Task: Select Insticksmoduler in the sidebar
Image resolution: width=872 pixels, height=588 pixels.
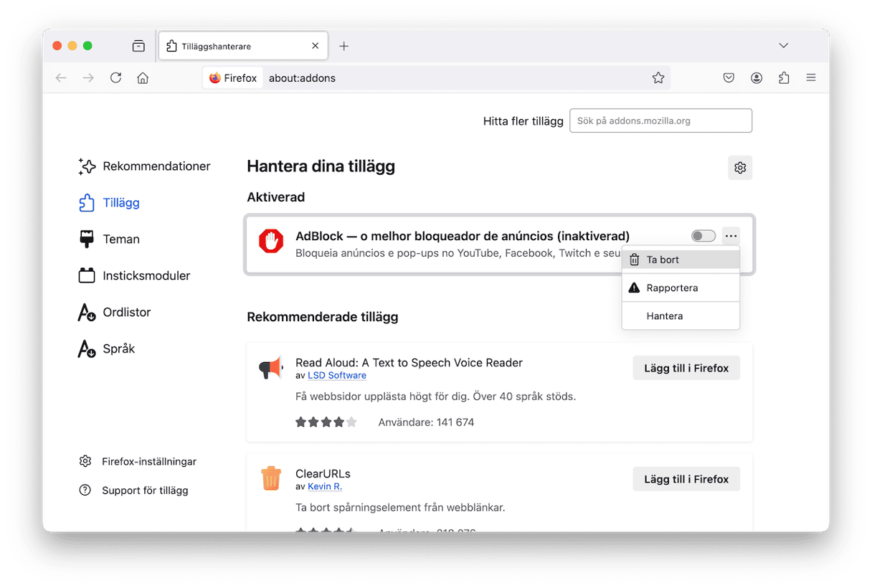Action: tap(134, 276)
